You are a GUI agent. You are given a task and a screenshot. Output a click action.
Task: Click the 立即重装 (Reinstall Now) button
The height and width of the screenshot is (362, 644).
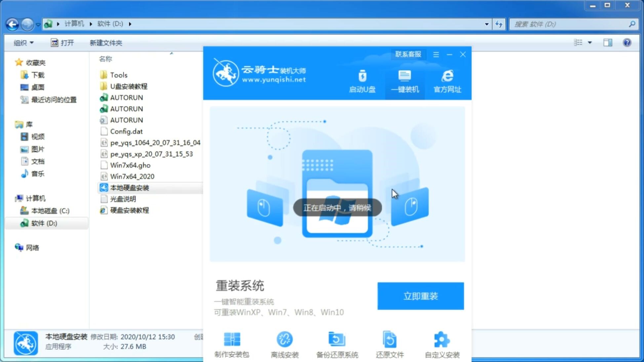point(421,296)
